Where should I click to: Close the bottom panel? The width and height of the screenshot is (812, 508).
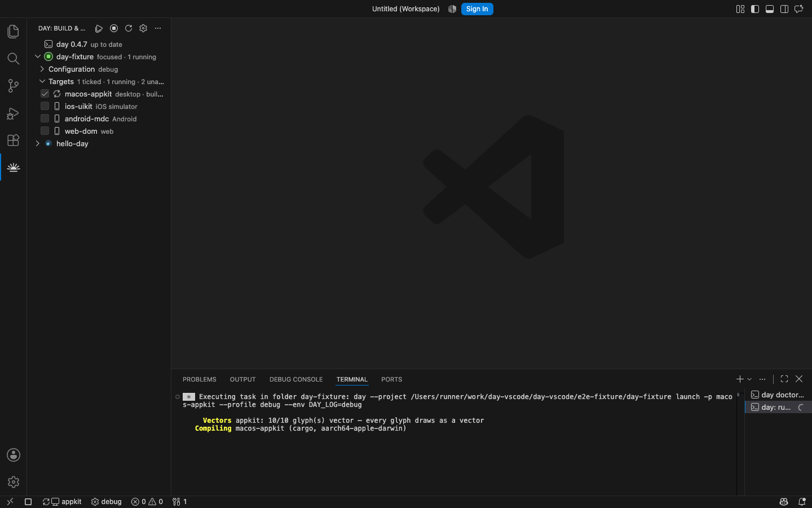tap(799, 379)
